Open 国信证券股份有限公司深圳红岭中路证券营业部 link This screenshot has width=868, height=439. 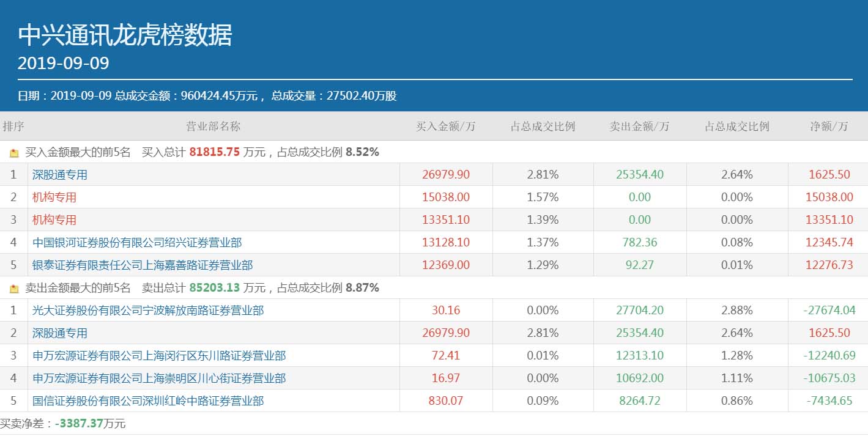click(148, 401)
